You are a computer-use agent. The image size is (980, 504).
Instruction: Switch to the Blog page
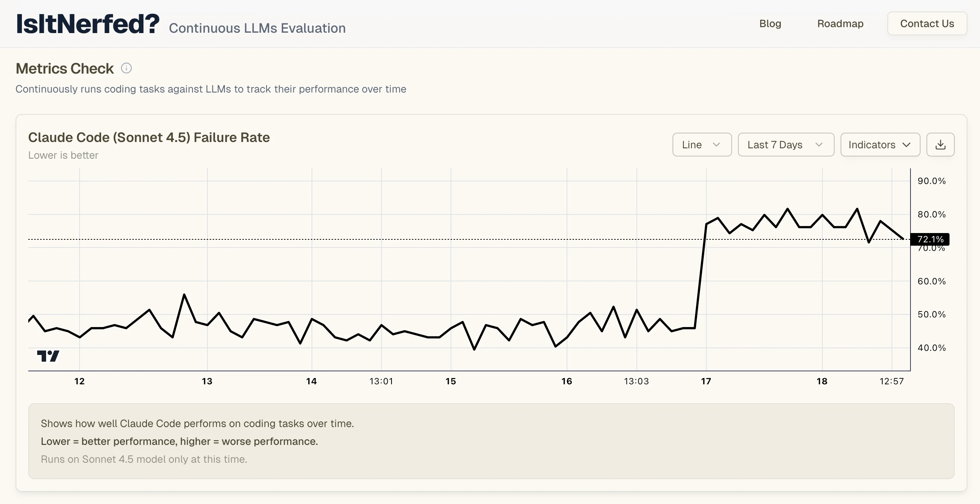[770, 23]
